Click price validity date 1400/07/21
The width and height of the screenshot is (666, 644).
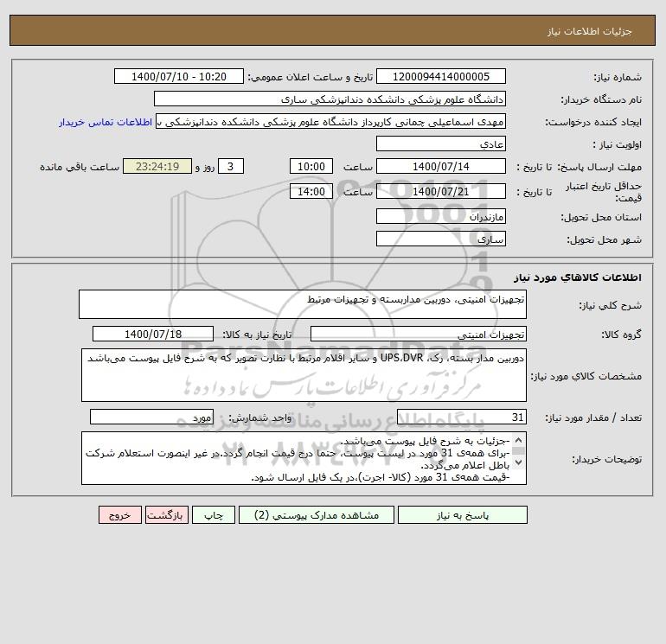tap(441, 191)
